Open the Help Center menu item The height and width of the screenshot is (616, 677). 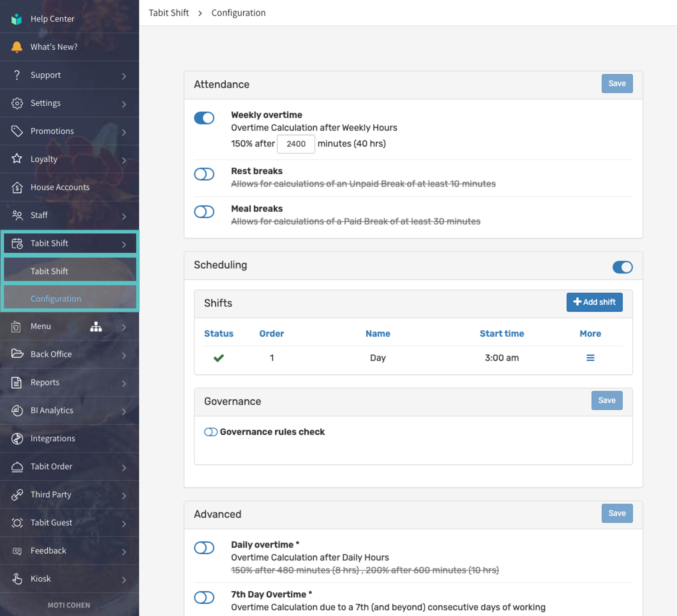(69, 19)
